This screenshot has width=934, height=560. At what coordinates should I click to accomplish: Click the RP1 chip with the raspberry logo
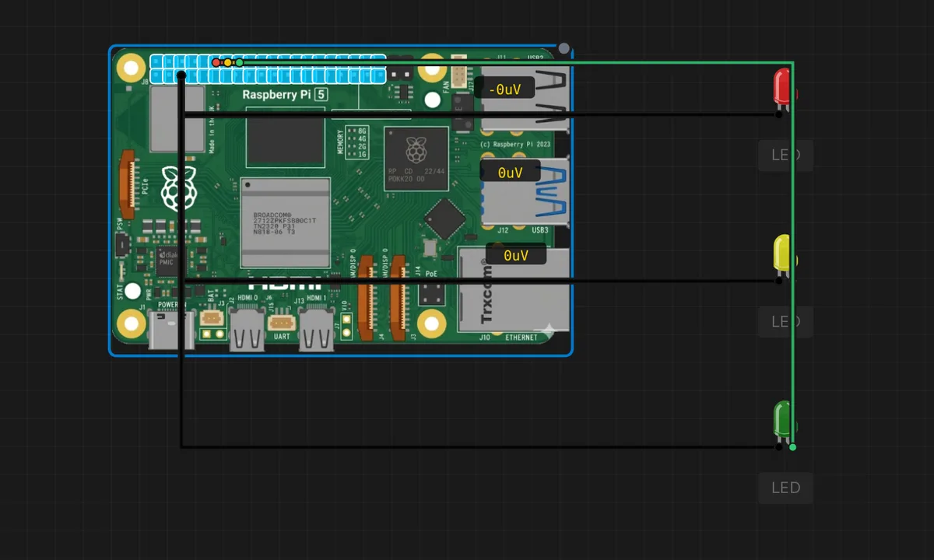pos(416,159)
